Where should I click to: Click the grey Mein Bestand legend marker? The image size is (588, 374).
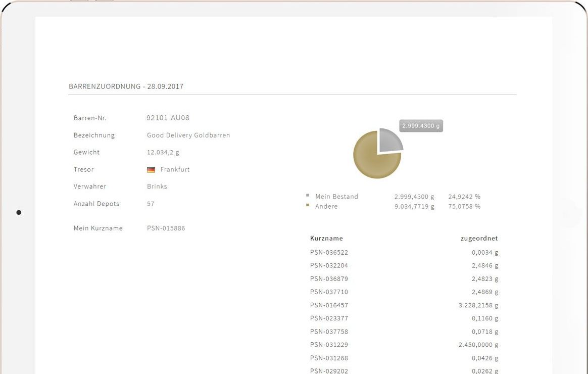pos(308,195)
